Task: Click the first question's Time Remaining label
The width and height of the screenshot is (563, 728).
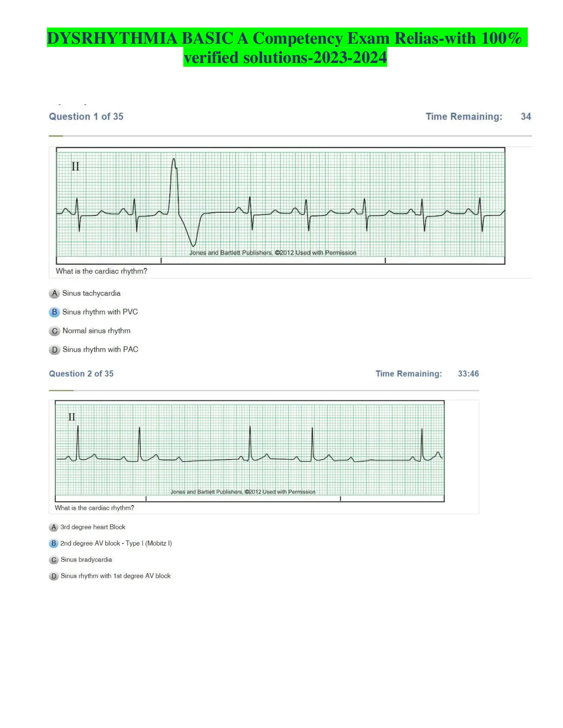Action: (464, 117)
